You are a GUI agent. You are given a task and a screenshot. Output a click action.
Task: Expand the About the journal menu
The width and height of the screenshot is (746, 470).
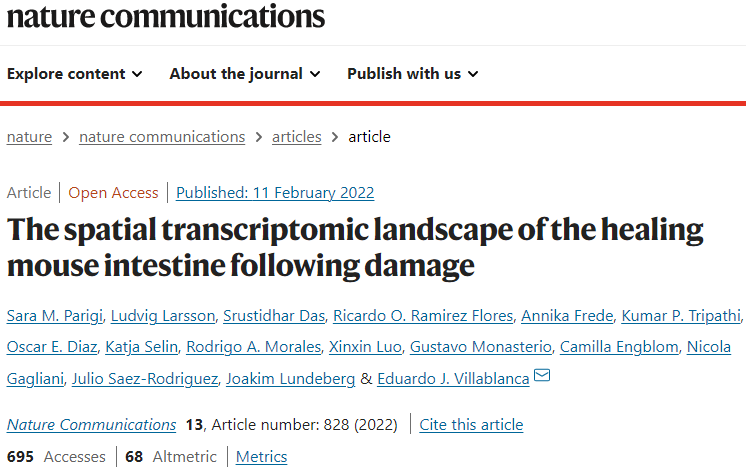pyautogui.click(x=245, y=74)
